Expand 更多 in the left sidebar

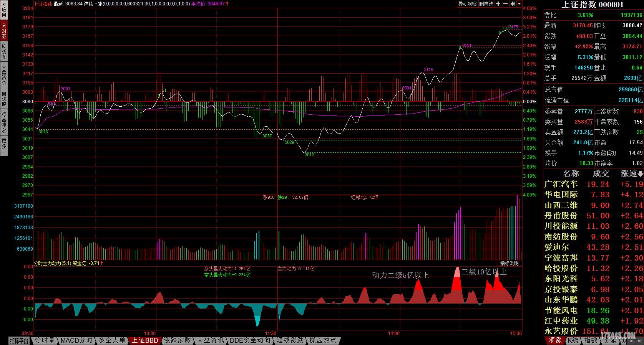4,145
